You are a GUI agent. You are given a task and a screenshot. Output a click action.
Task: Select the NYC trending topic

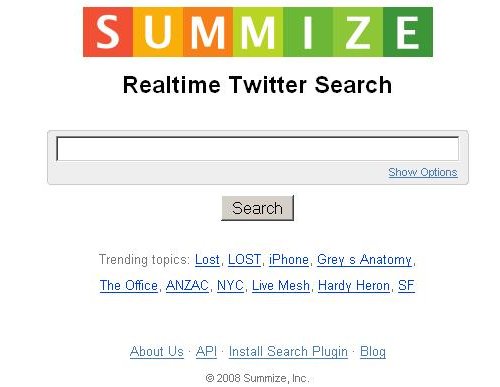[x=230, y=286]
